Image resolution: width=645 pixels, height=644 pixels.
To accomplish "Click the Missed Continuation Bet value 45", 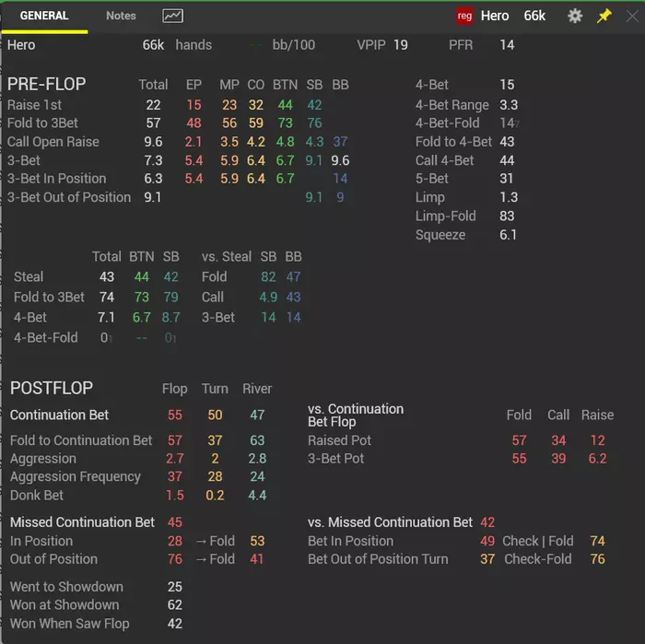I will click(x=175, y=522).
